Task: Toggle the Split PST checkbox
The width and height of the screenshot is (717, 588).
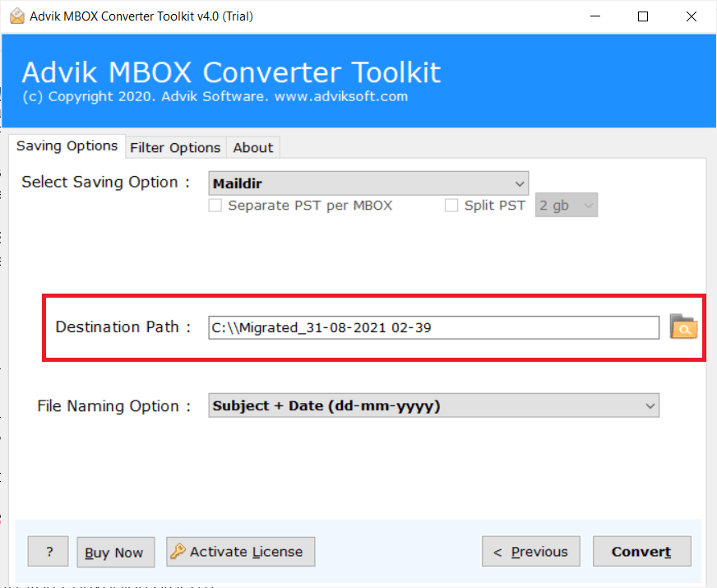Action: tap(451, 206)
